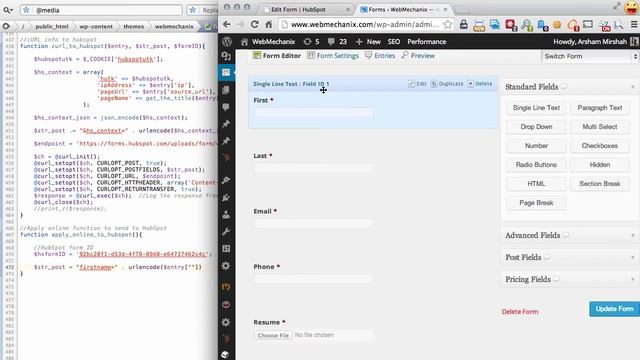Select public_html in editor path bar

point(52,27)
